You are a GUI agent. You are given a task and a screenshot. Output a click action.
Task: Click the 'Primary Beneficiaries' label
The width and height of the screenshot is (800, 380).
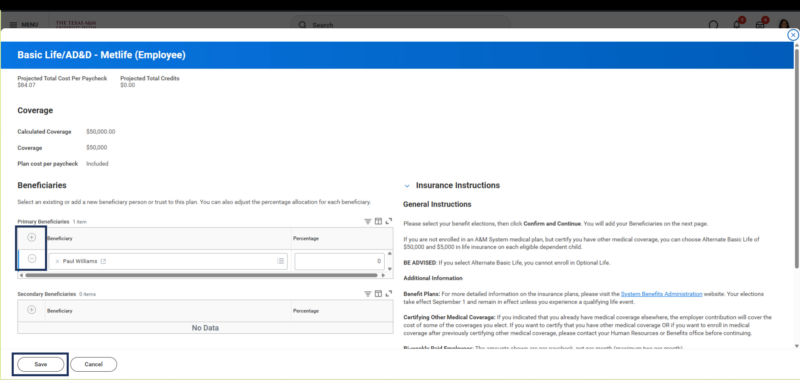pos(43,222)
